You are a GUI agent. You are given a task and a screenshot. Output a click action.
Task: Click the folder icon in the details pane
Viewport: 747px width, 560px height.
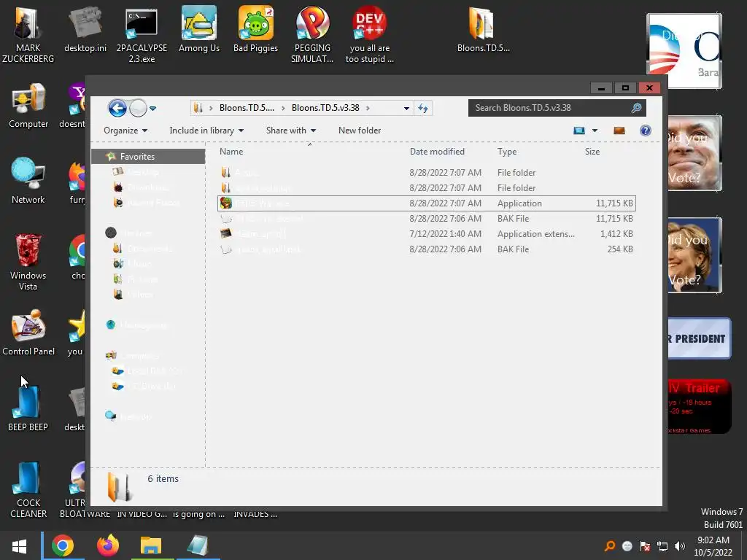(120, 487)
